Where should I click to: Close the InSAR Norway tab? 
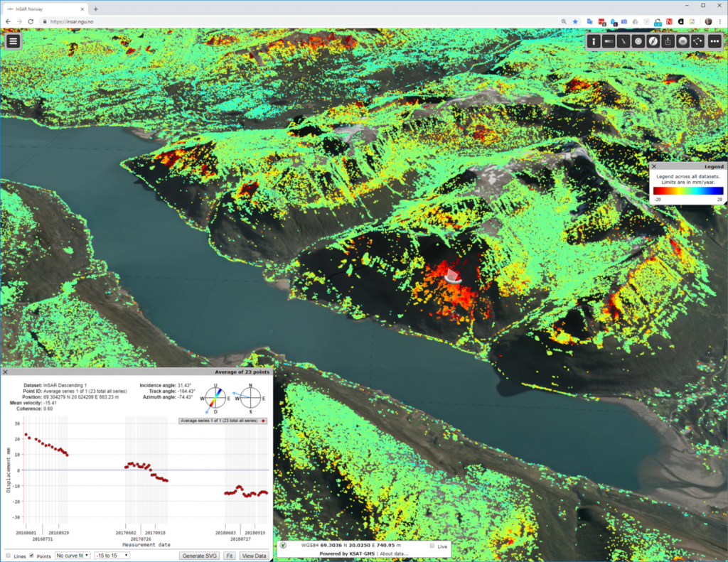(x=82, y=9)
